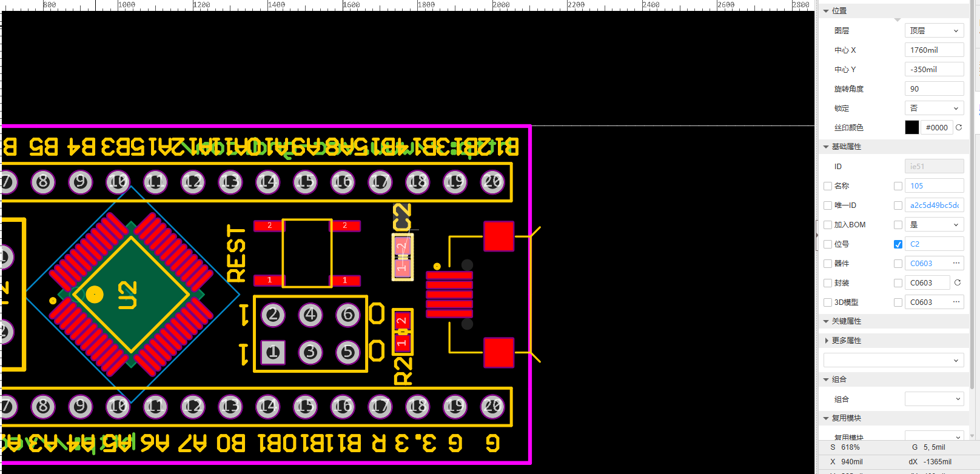Click the 中心 X input field
Viewport: 980px width, 474px height.
pos(934,50)
